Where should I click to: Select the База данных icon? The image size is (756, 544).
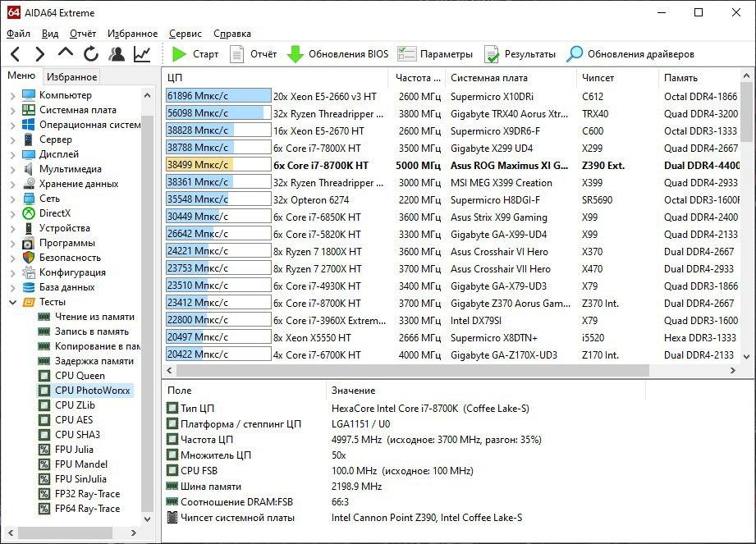29,287
